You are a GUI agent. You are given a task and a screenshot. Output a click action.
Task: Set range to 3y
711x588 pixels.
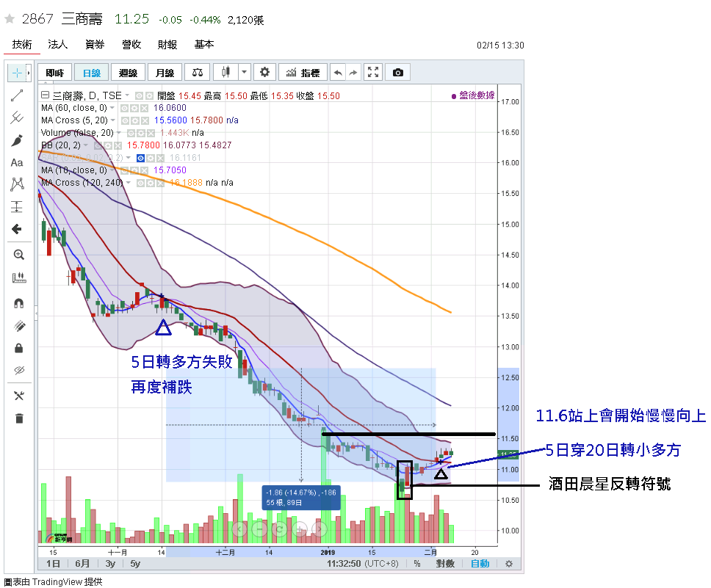tap(110, 564)
